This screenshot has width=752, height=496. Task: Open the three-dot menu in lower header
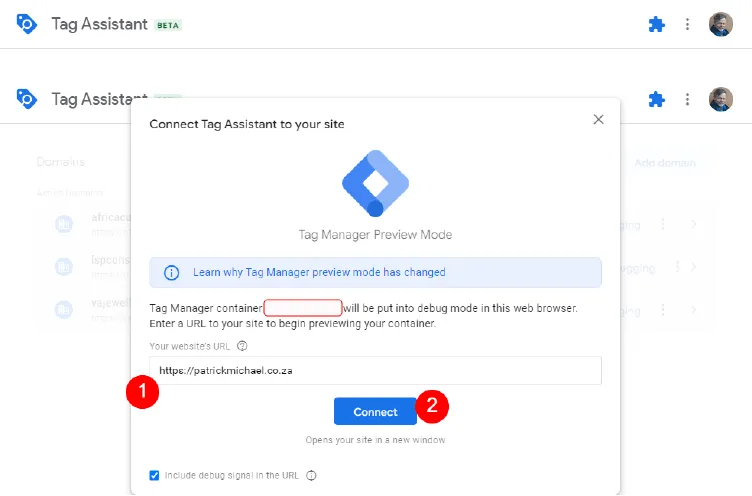[x=687, y=99]
